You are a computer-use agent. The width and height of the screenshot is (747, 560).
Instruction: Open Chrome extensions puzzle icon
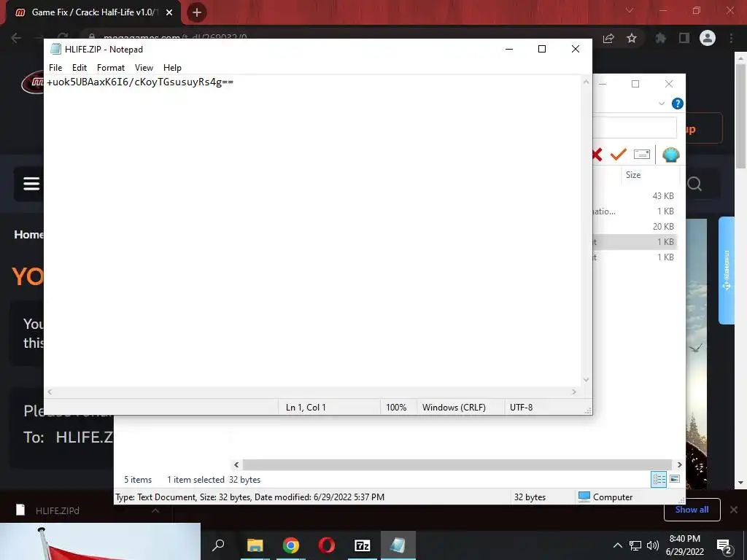coord(660,38)
